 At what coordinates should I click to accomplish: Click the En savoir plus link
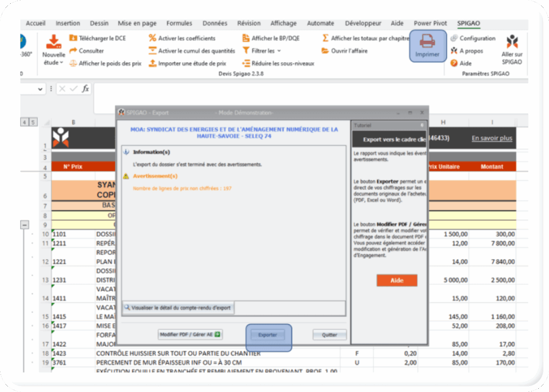(492, 138)
